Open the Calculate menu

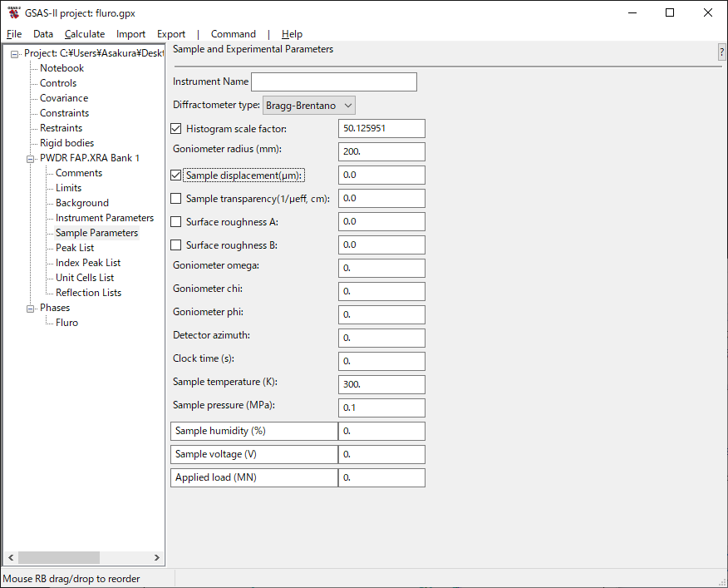85,34
